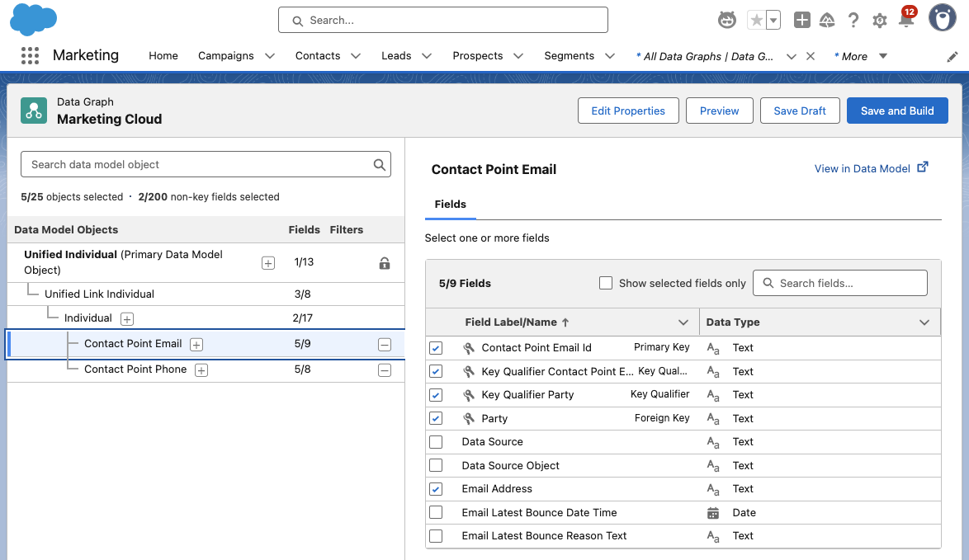Click the Salesforce cloud logo
The height and width of the screenshot is (560, 969).
[x=33, y=20]
